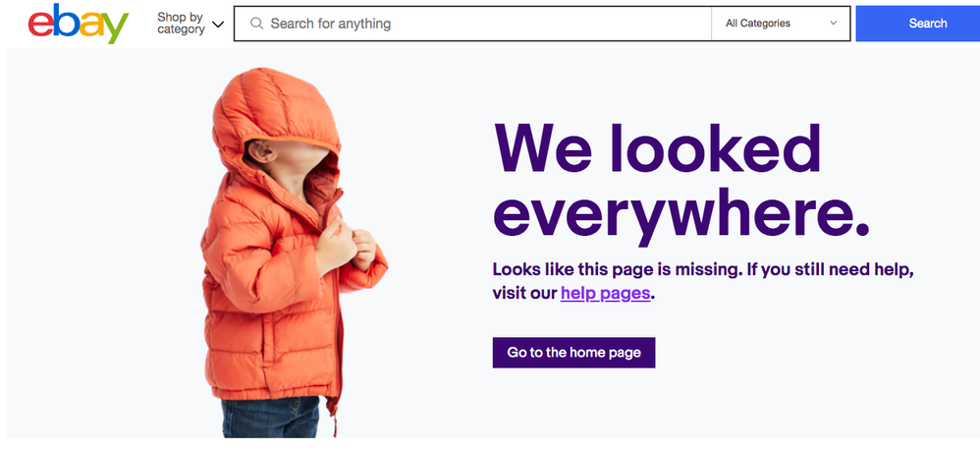The height and width of the screenshot is (453, 980).
Task: Open the Shop by category menu label
Action: (x=181, y=24)
